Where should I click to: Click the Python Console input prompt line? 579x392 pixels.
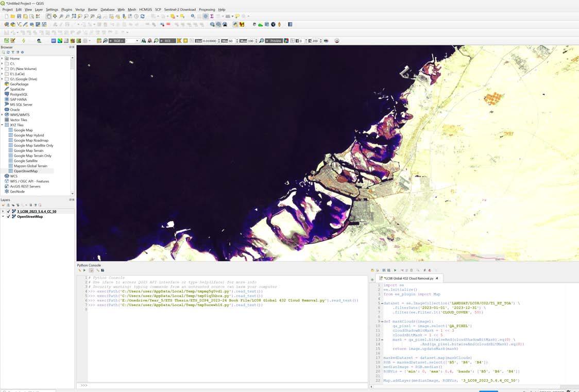coord(222,385)
